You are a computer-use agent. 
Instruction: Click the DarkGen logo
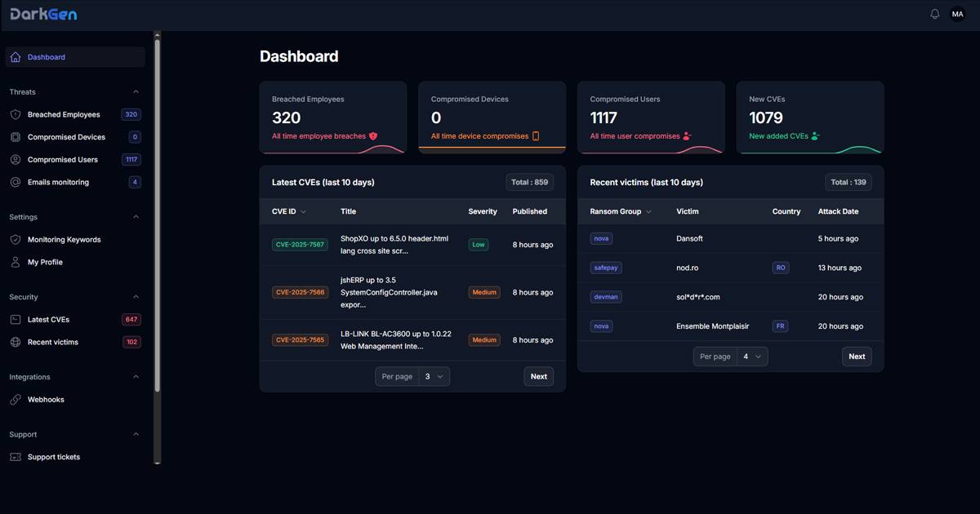click(x=43, y=14)
